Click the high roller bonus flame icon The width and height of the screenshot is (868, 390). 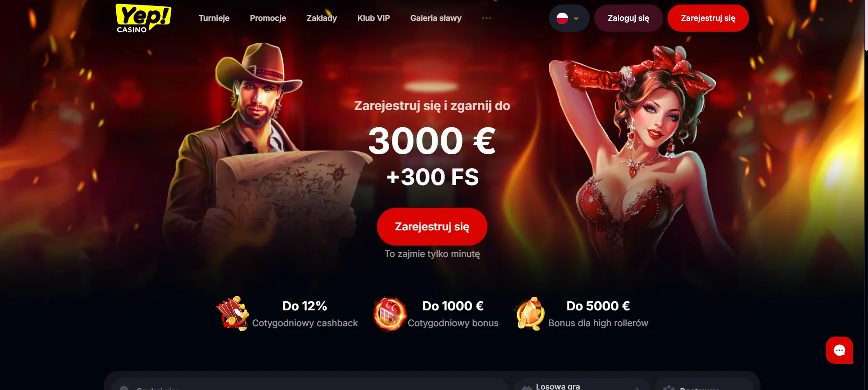point(530,314)
